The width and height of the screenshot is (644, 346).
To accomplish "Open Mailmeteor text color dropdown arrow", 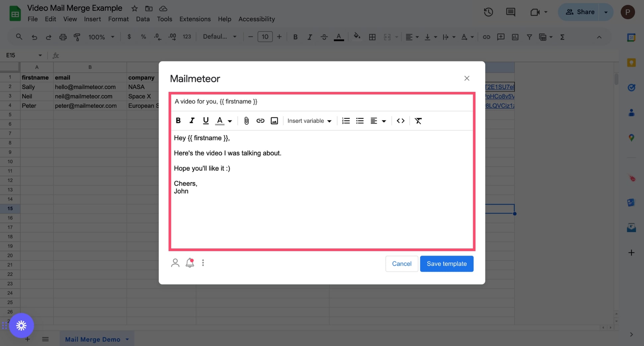I will pos(230,121).
